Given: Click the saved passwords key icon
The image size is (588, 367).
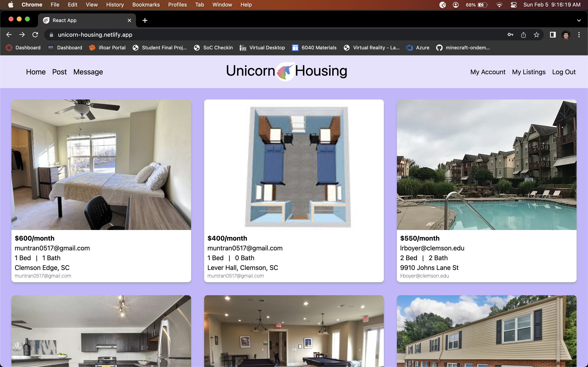Looking at the screenshot, I should click(510, 35).
